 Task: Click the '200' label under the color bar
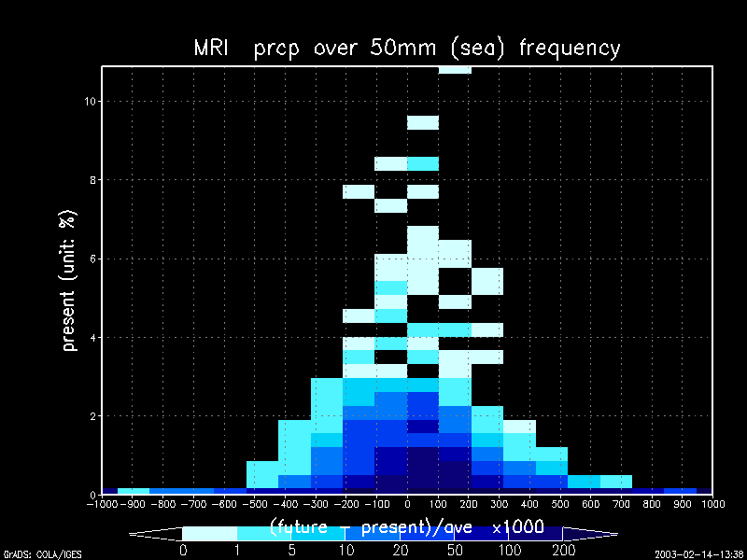coord(562,551)
